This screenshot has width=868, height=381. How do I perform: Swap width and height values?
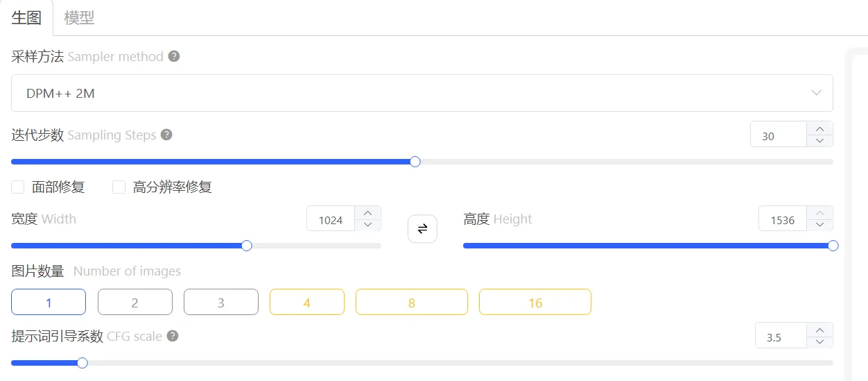(422, 228)
